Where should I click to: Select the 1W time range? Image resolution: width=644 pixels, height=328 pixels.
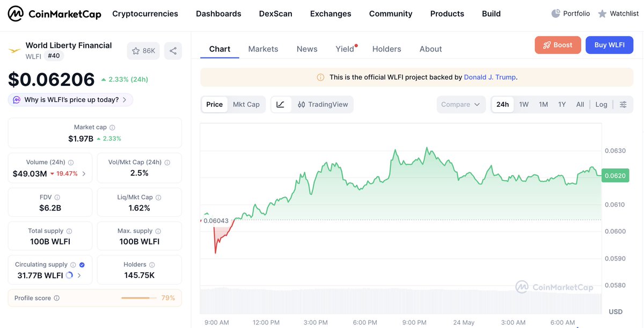(x=524, y=105)
